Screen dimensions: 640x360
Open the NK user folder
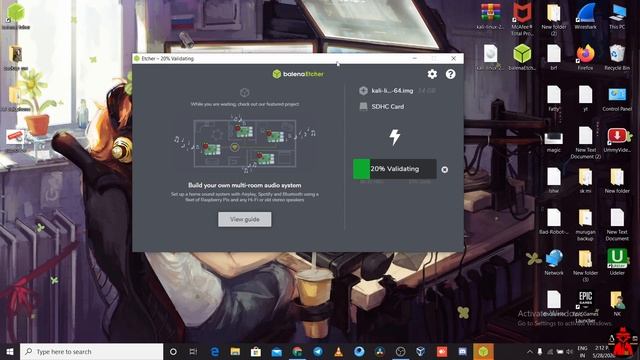tap(617, 303)
